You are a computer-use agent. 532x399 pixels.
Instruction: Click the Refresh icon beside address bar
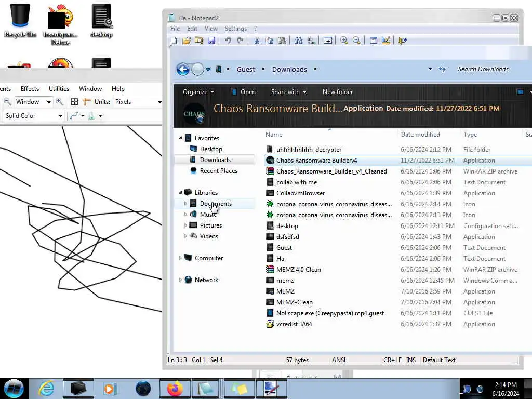click(x=442, y=69)
